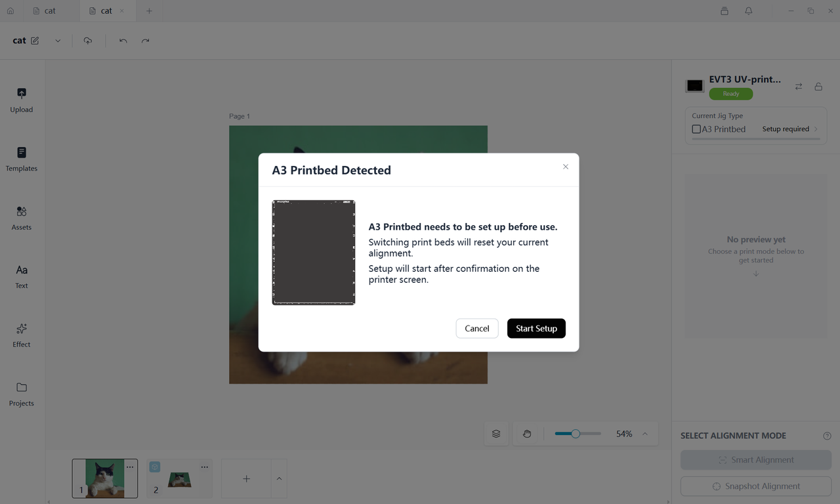
Task: Open a new tab
Action: click(x=149, y=11)
